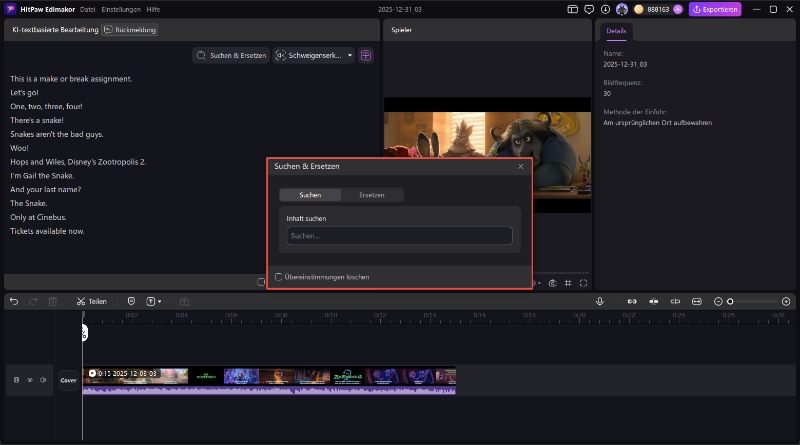
Task: Open the Einstellungen menu
Action: click(121, 9)
